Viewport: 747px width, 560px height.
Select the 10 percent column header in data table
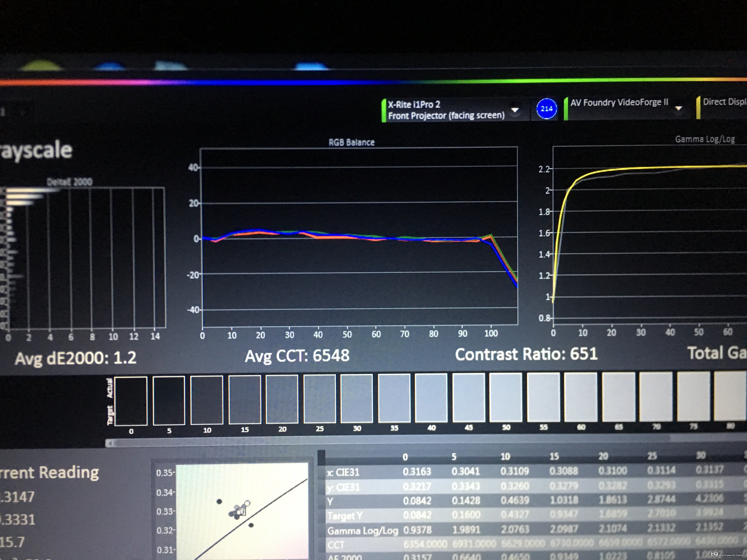(505, 457)
